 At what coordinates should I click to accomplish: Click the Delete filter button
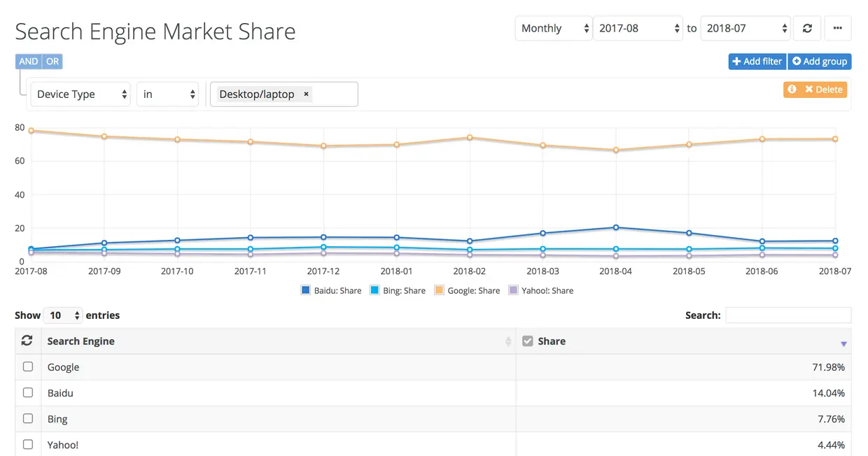[824, 90]
